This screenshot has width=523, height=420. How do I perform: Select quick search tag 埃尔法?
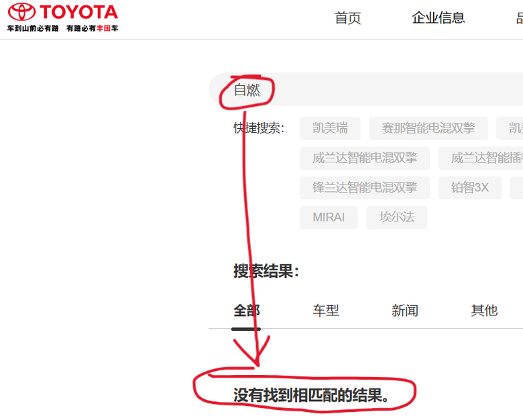(x=396, y=217)
